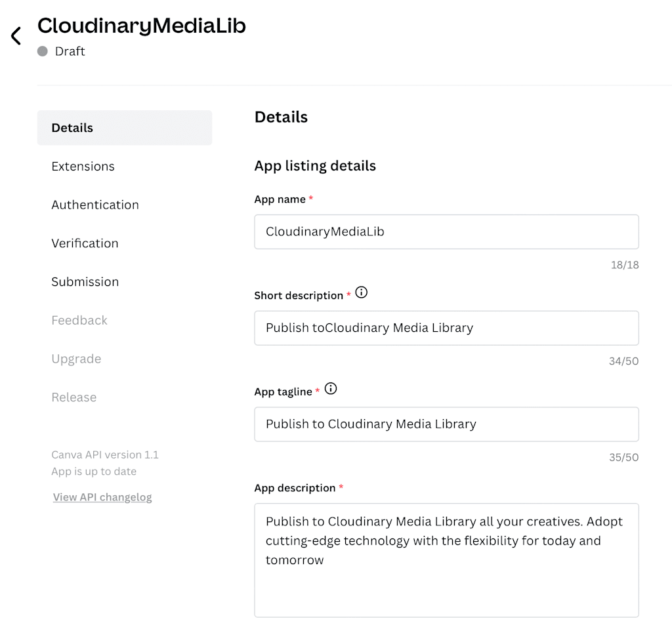Viewport: 672px width, 629px height.
Task: Open the View API changelog link
Action: tap(102, 497)
